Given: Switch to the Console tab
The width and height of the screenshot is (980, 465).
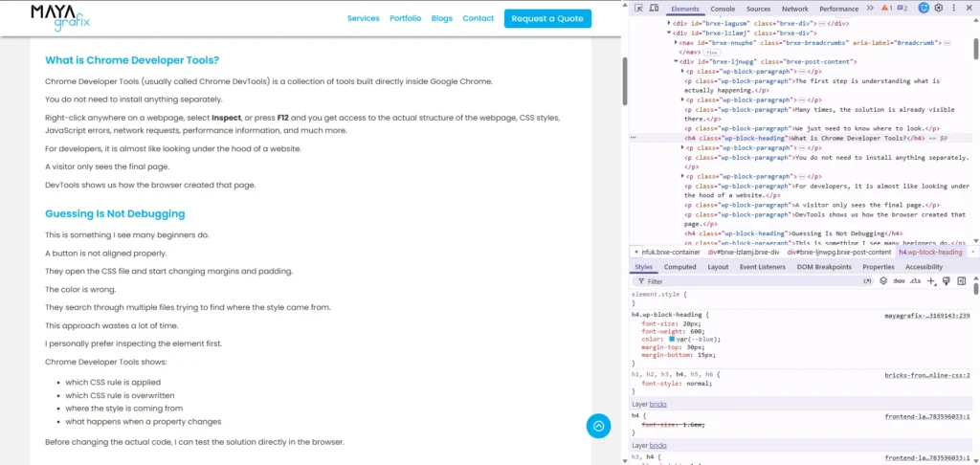Looking at the screenshot, I should click(x=723, y=9).
